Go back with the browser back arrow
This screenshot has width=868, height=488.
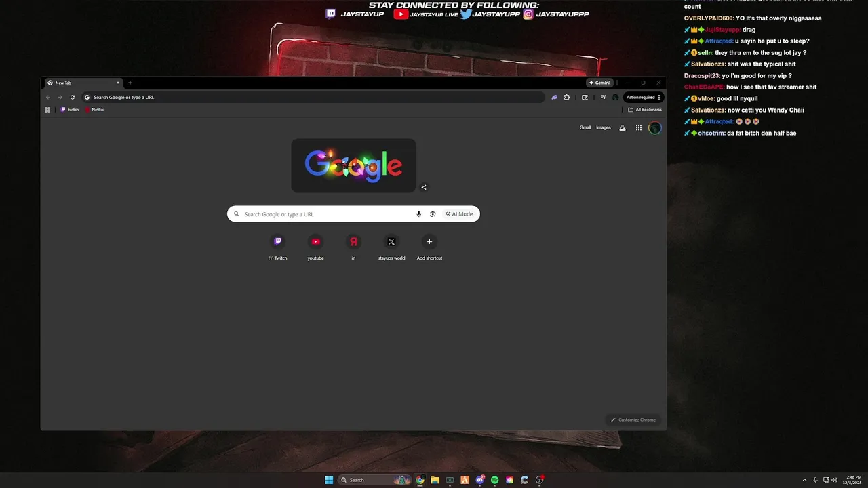tap(48, 97)
